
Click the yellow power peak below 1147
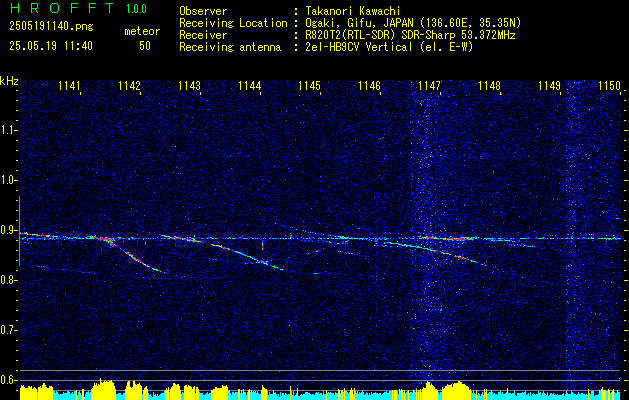click(x=429, y=390)
